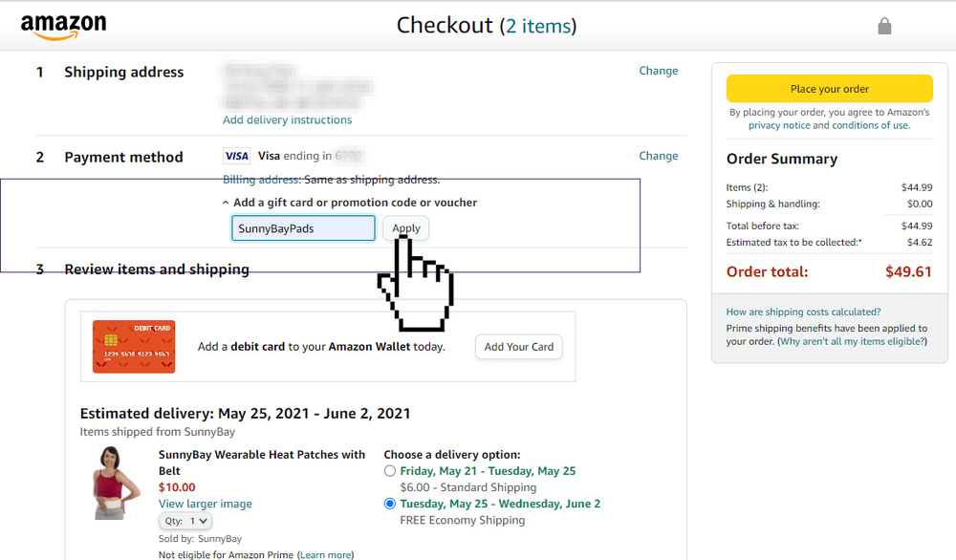Viewport: 956px width, 560px height.
Task: Select FREE Economy Shipping option
Action: point(390,504)
